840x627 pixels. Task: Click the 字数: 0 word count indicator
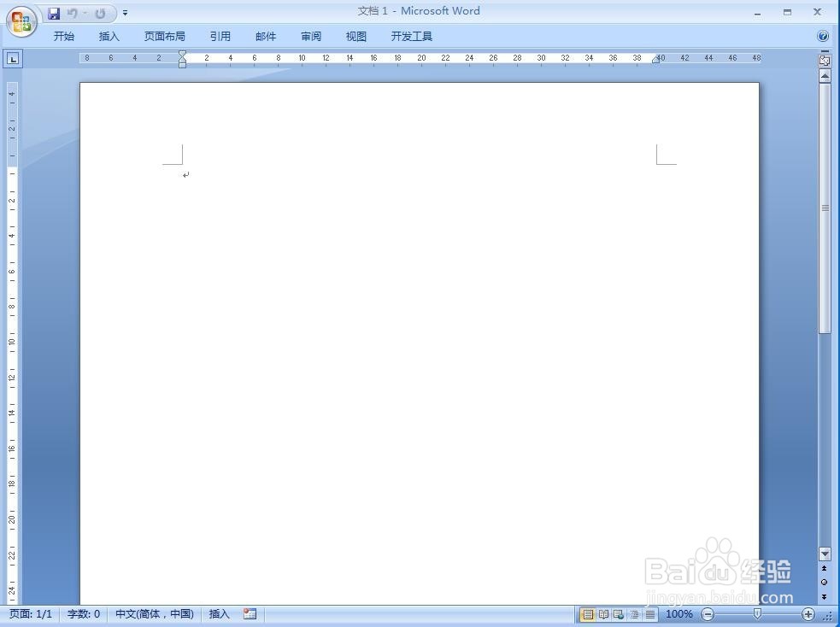point(84,614)
